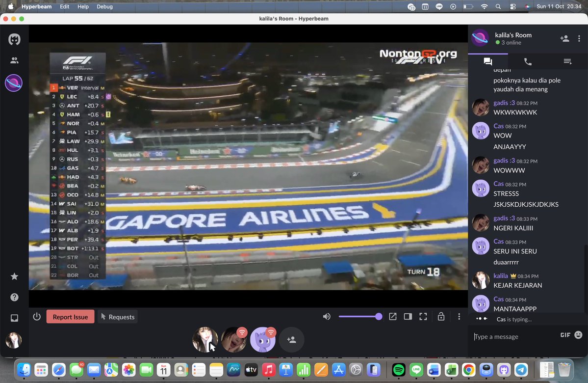Open the GIF picker in message box
This screenshot has height=383, width=588.
coord(565,335)
